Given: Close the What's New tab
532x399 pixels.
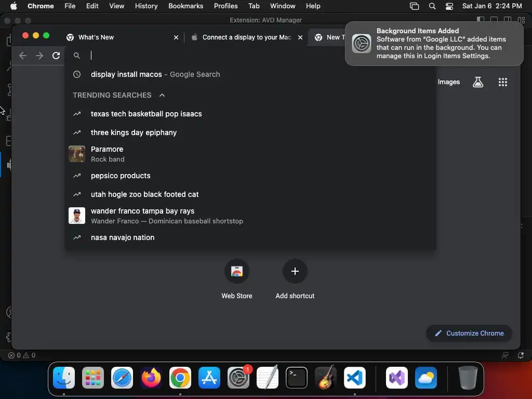Looking at the screenshot, I should [x=176, y=37].
